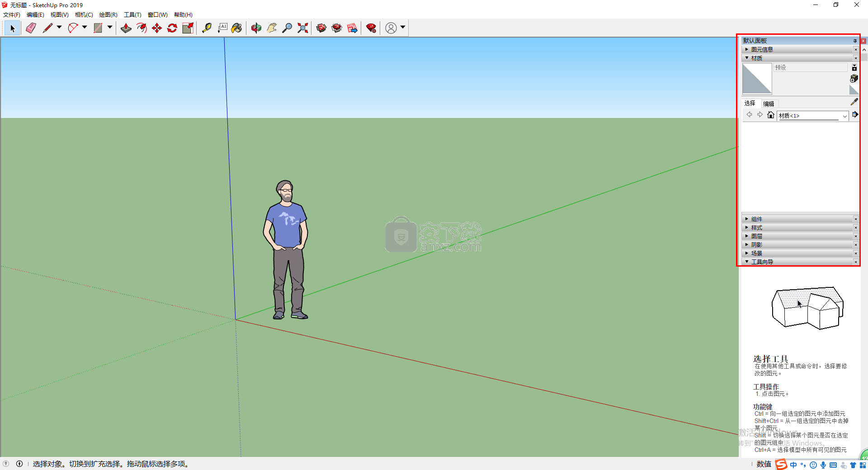Image resolution: width=868 pixels, height=470 pixels.
Task: Select the Rectangle shape tool
Action: (98, 28)
